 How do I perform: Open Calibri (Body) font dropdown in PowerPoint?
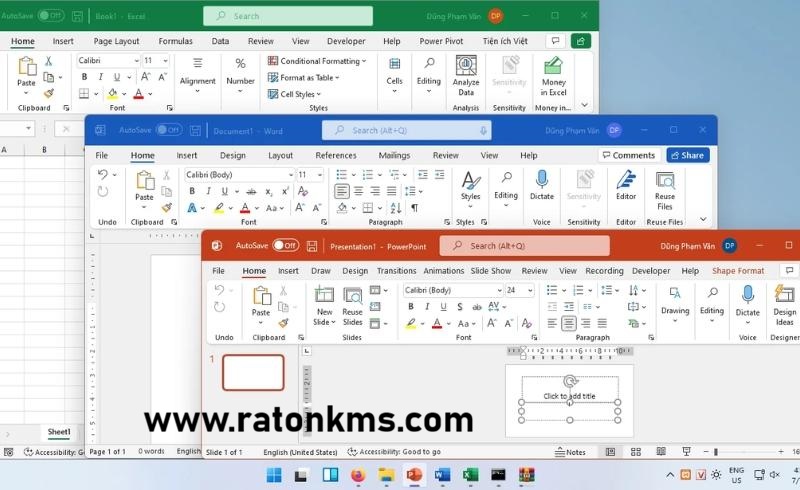click(499, 290)
